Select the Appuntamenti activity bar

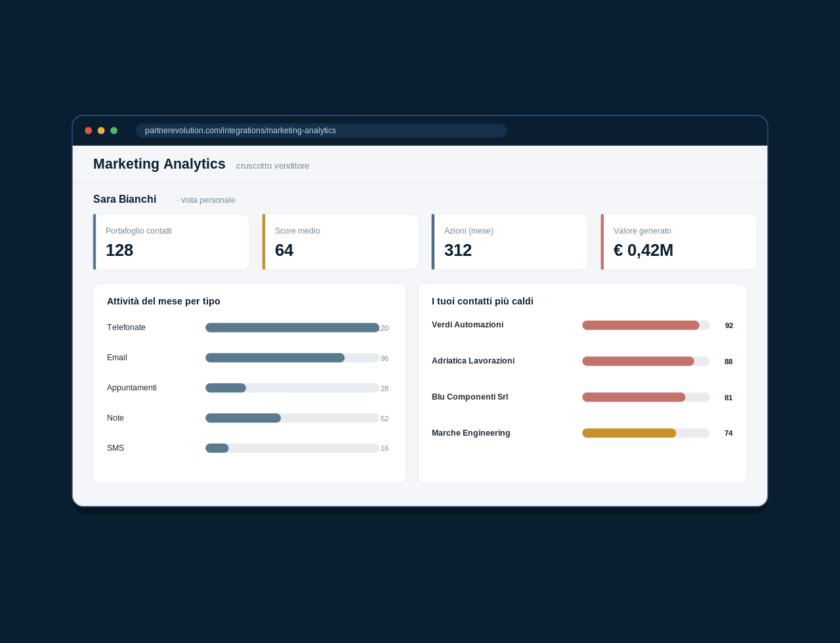[293, 388]
